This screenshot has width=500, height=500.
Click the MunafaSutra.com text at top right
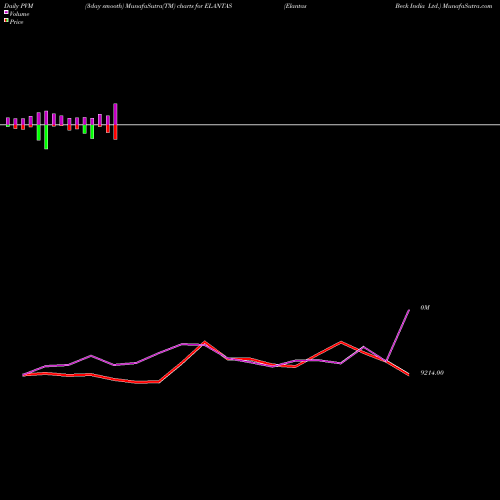pyautogui.click(x=467, y=6)
